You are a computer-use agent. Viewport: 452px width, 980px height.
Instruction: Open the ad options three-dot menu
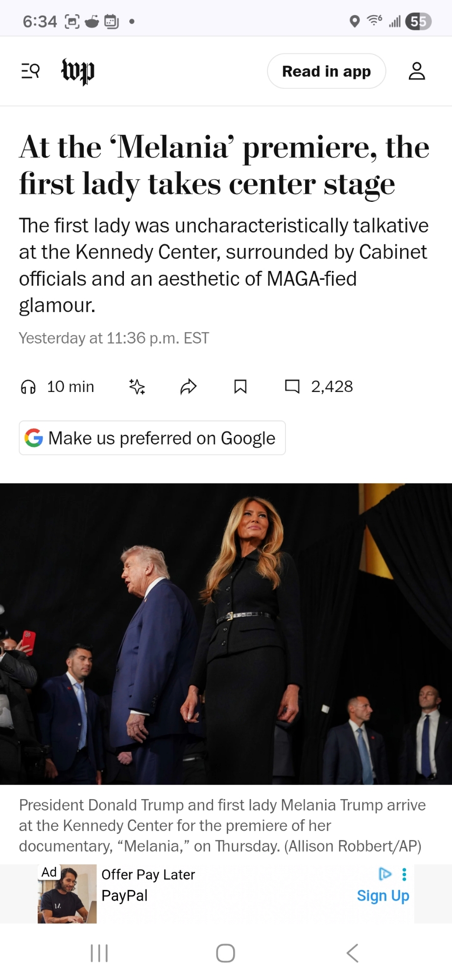click(x=404, y=875)
